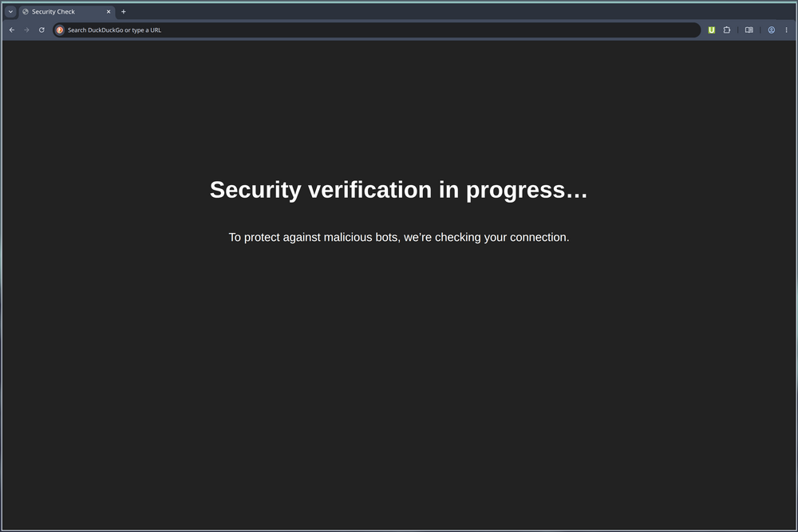This screenshot has height=532, width=798.
Task: Focus the Search DuckDuckGo or type a URL field
Action: (377, 30)
